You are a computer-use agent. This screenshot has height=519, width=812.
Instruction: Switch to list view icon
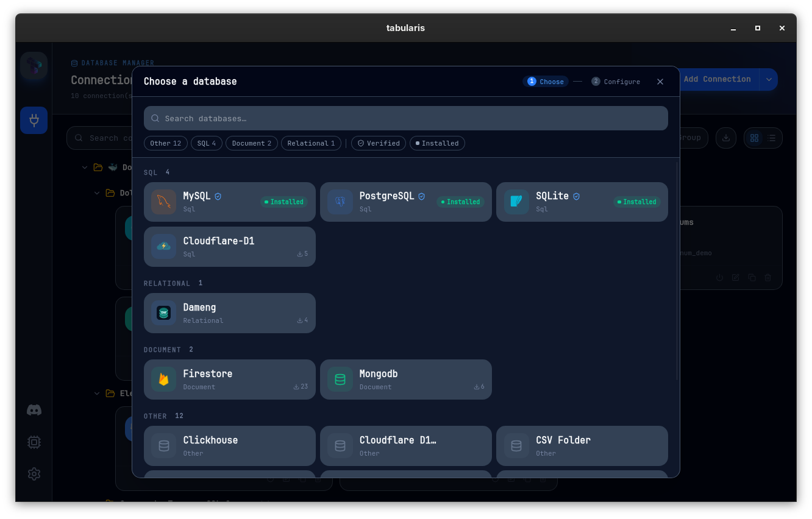tap(772, 138)
